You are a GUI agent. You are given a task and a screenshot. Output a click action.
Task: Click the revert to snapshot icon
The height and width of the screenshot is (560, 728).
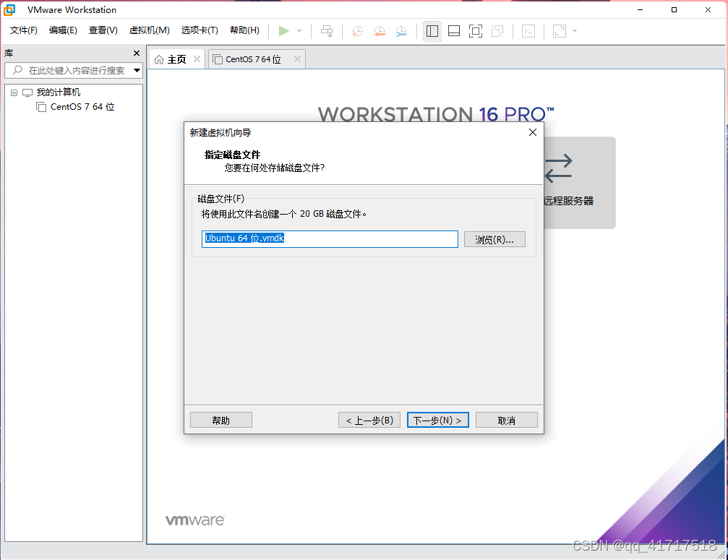point(380,31)
